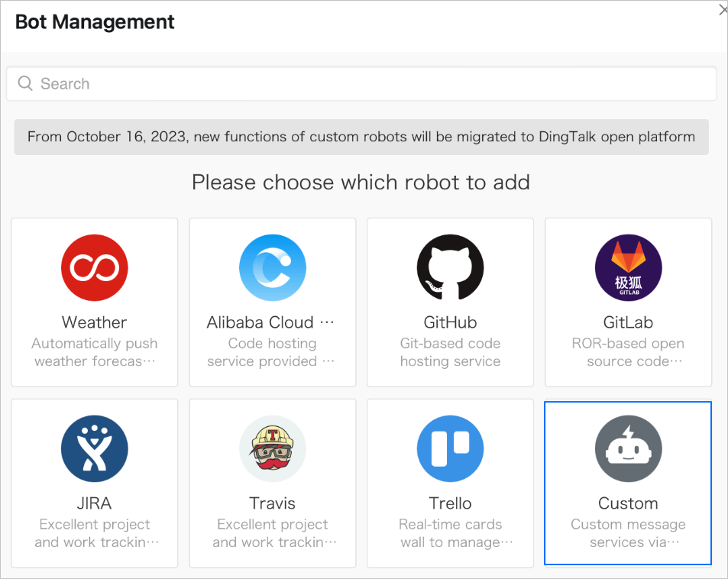728x579 pixels.
Task: Click 'ROR-based open source code' description
Action: click(628, 352)
